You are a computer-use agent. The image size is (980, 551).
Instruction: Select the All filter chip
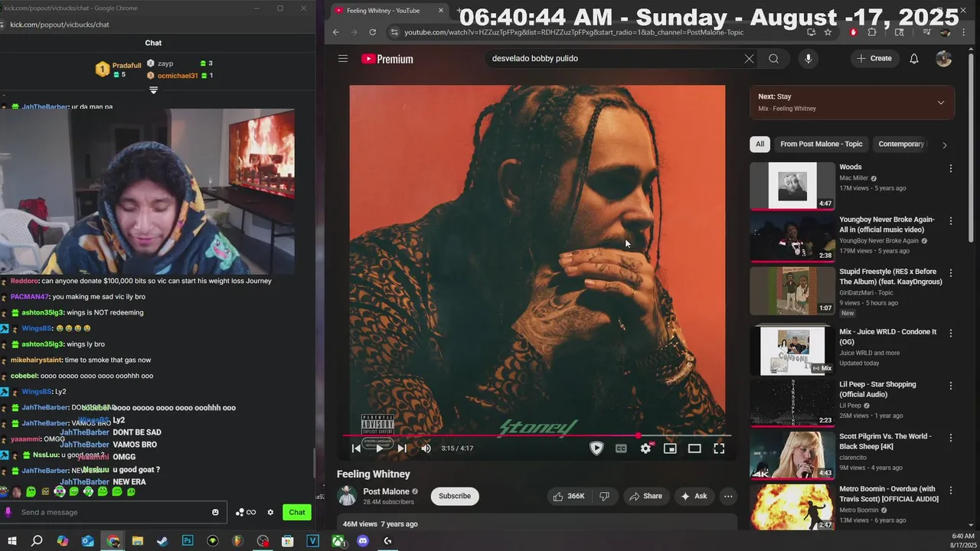pos(759,144)
